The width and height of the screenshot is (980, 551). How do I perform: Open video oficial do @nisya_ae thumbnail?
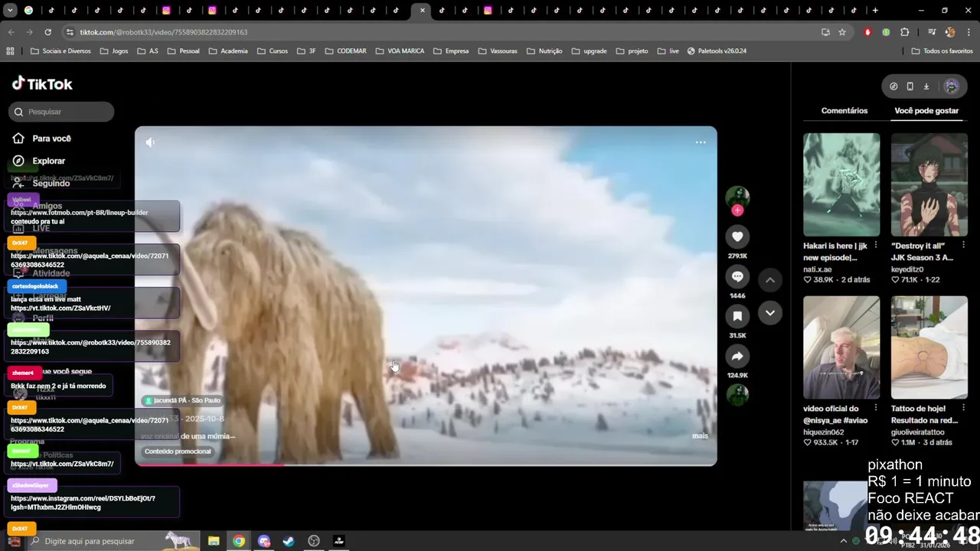[841, 347]
